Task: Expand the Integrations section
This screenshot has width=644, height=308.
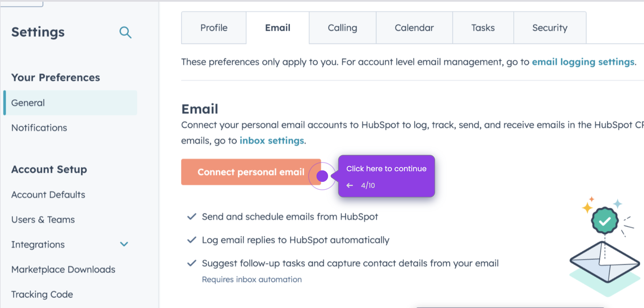Action: (x=124, y=244)
